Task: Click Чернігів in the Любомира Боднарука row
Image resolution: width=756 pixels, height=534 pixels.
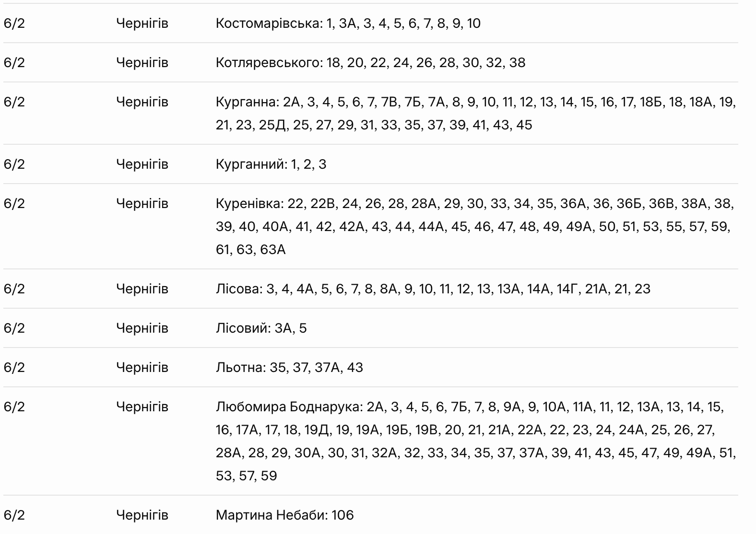Action: point(142,407)
